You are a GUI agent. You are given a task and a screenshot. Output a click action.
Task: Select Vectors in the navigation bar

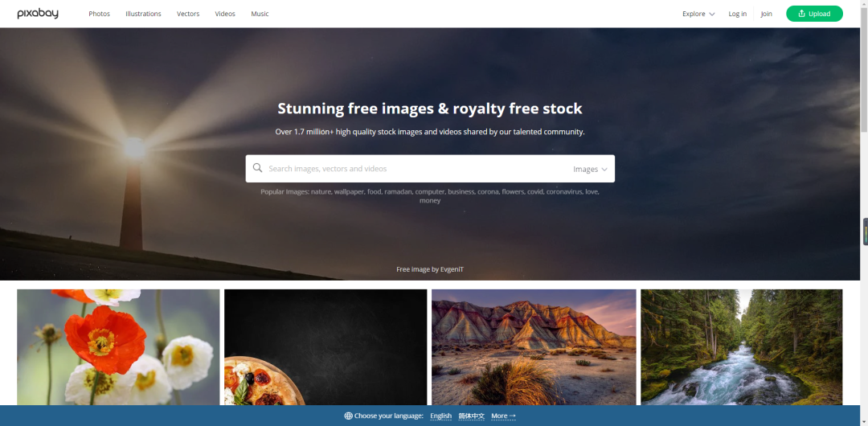point(188,14)
